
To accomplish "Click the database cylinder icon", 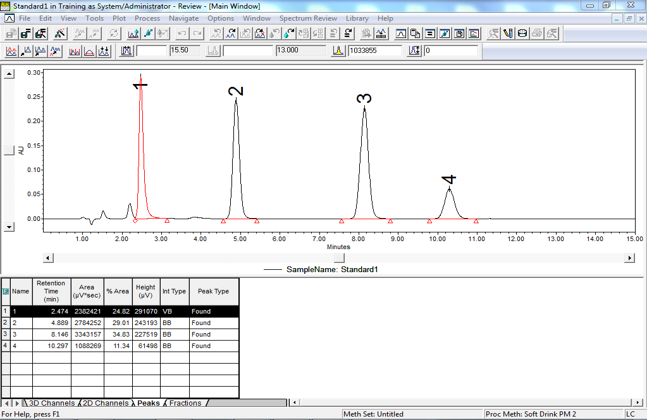I will point(522,33).
